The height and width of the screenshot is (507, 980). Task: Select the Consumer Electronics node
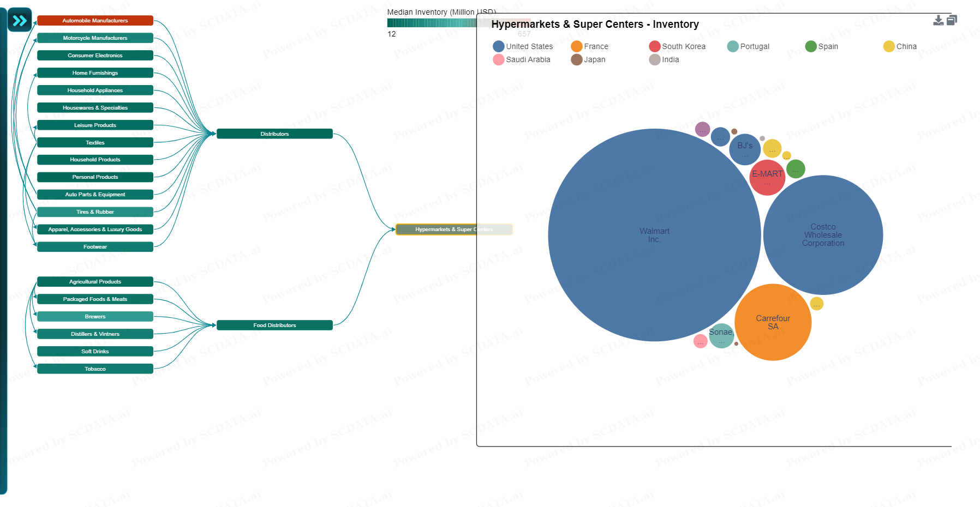click(x=95, y=56)
